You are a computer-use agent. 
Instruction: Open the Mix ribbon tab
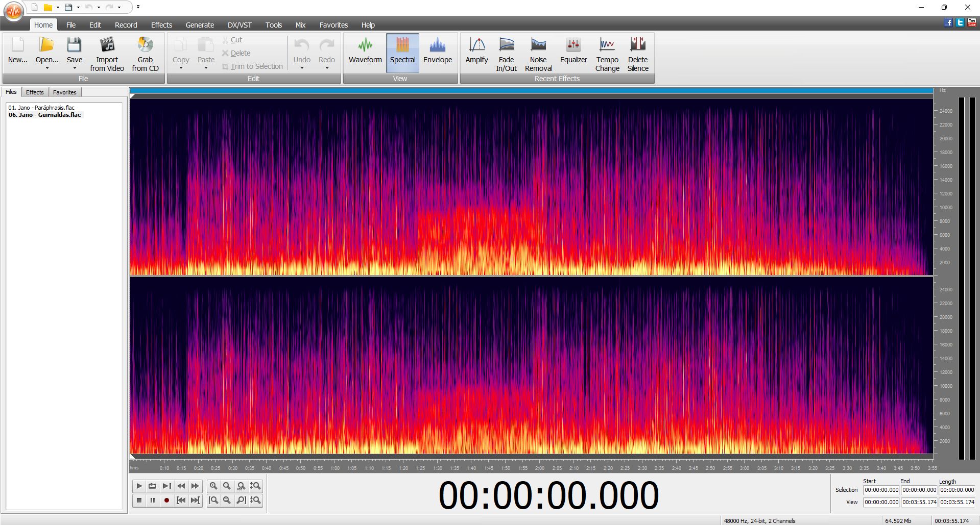click(300, 25)
